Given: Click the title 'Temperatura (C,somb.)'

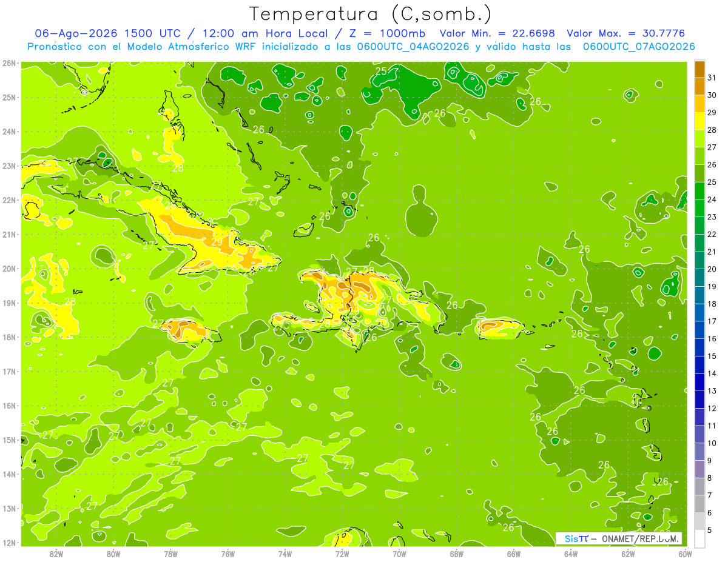Looking at the screenshot, I should coord(371,15).
